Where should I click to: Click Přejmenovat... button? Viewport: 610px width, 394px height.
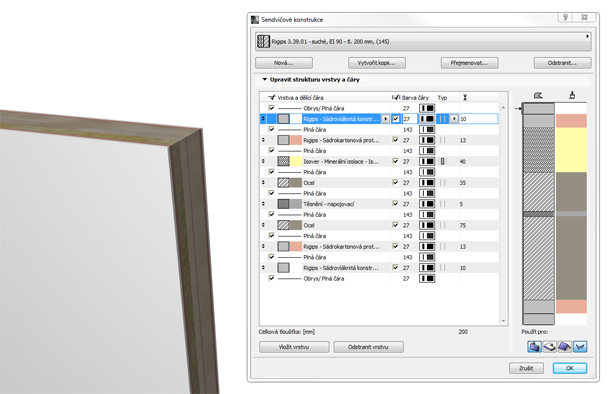pyautogui.click(x=470, y=63)
